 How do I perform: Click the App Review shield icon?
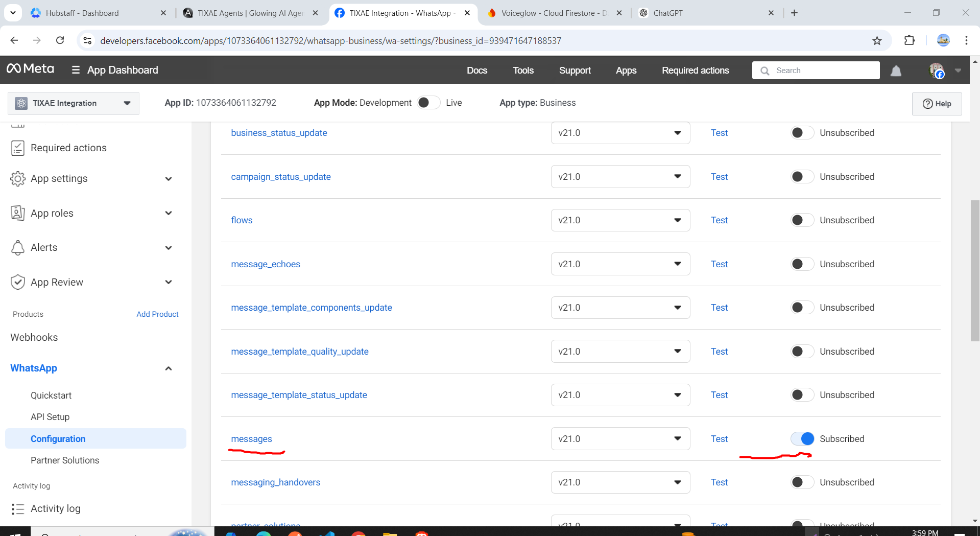click(17, 282)
